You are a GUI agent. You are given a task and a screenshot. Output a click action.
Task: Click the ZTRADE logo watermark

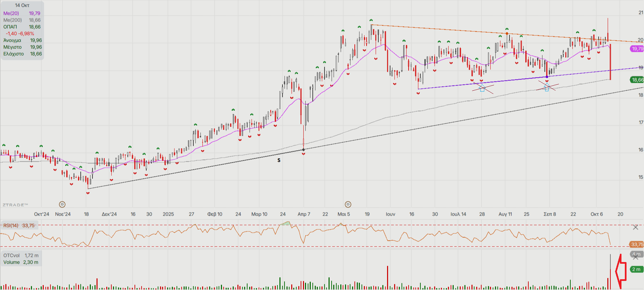tap(15, 205)
